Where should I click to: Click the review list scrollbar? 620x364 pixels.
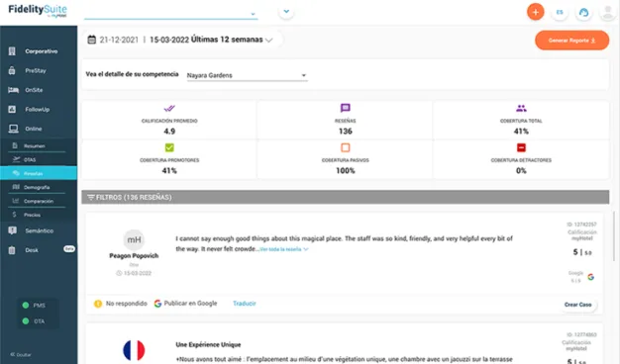(614, 236)
